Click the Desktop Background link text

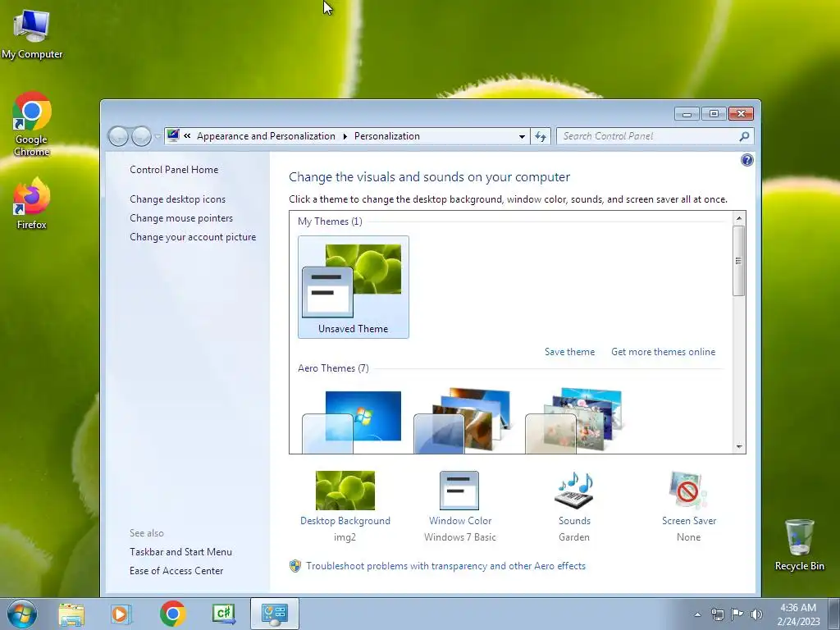click(x=345, y=521)
